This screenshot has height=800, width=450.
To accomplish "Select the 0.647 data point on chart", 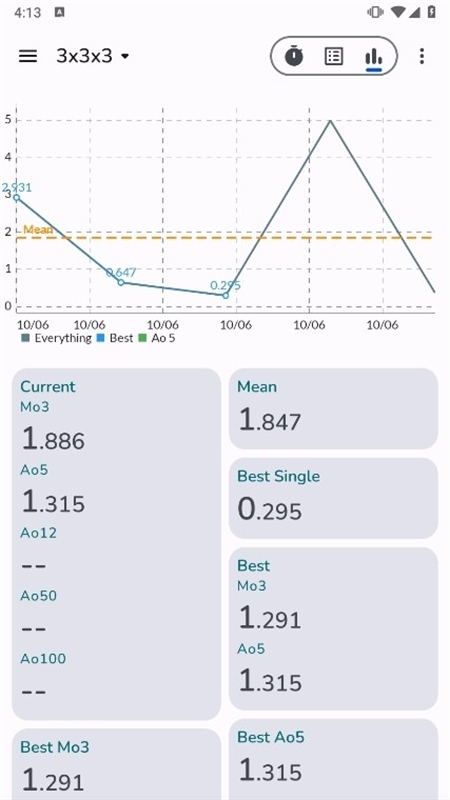I will [121, 282].
